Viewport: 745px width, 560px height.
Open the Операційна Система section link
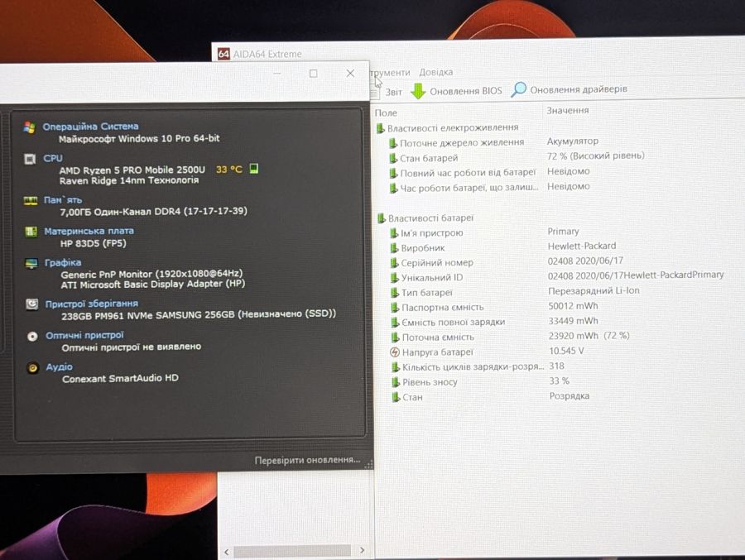(x=91, y=127)
